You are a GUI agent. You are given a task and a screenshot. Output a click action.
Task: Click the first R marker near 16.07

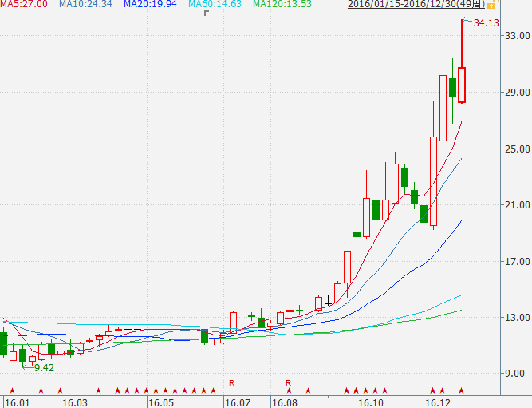pyautogui.click(x=231, y=382)
